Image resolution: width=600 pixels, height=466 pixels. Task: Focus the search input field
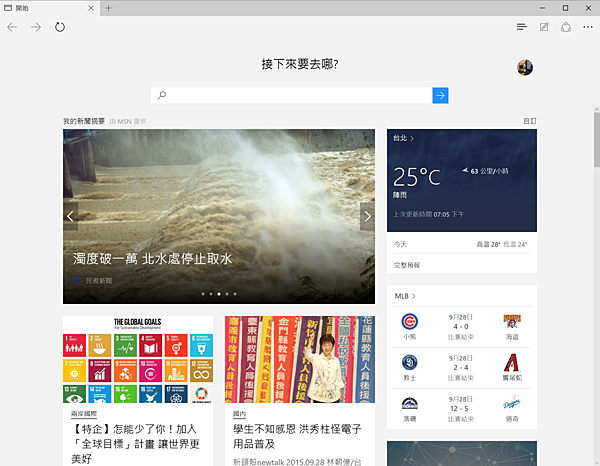click(x=292, y=95)
